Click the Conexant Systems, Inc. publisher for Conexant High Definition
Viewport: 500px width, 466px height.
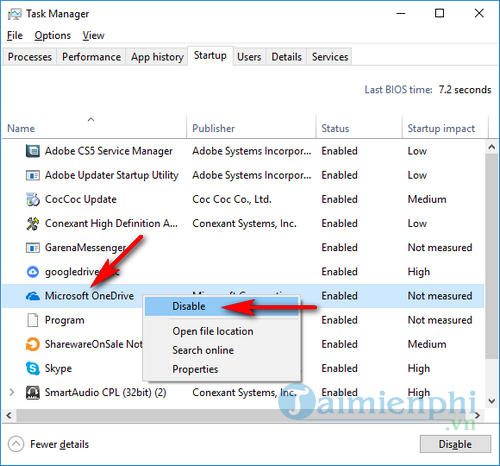pyautogui.click(x=244, y=223)
